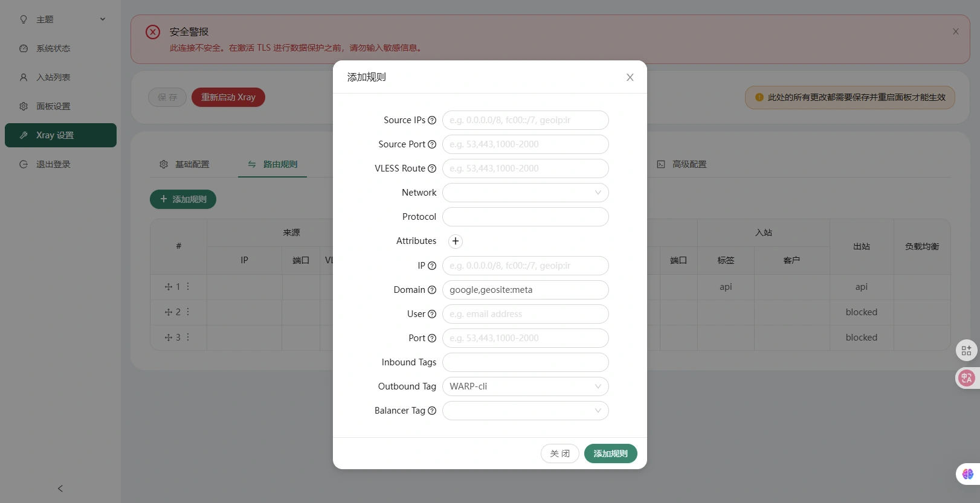Expand the Balancer Tag dropdown

(x=525, y=411)
